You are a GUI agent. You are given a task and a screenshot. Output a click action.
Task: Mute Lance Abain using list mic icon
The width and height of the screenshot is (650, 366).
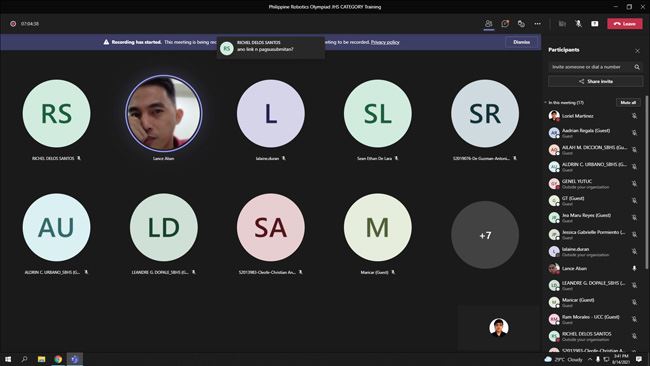click(x=634, y=269)
